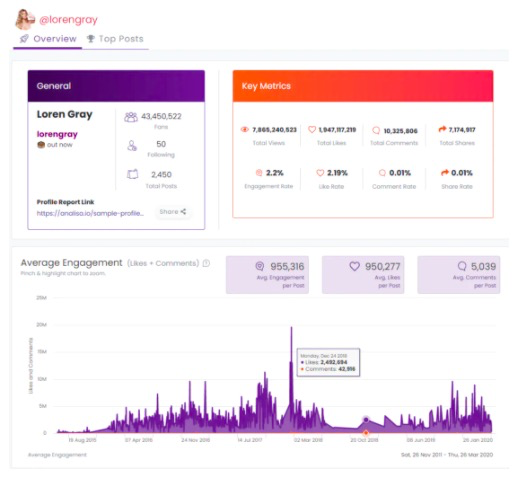Click the lorengray handle in General card
Viewport: 518px width, 481px height.
[57, 134]
